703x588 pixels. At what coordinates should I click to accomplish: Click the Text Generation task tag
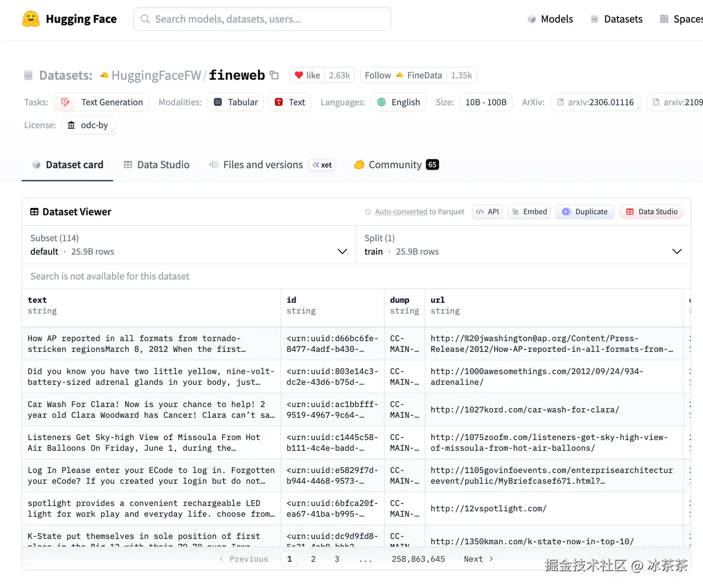(102, 102)
